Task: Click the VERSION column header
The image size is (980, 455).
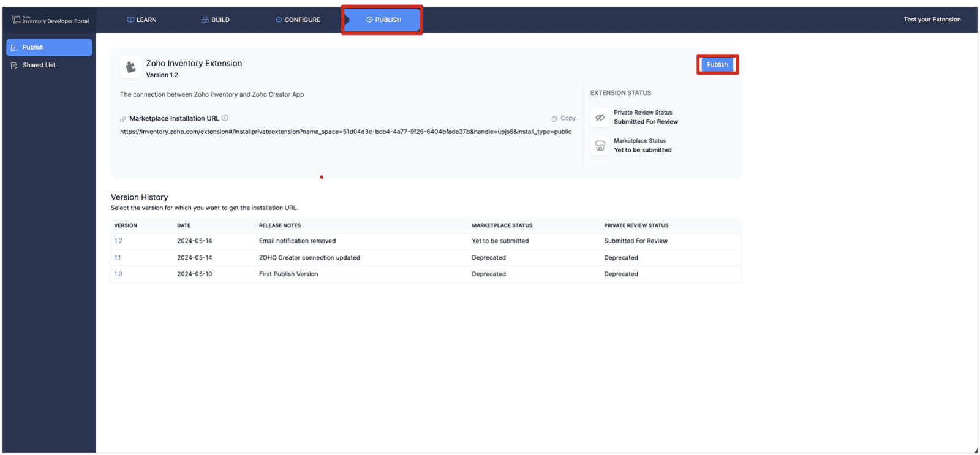Action: coord(126,225)
